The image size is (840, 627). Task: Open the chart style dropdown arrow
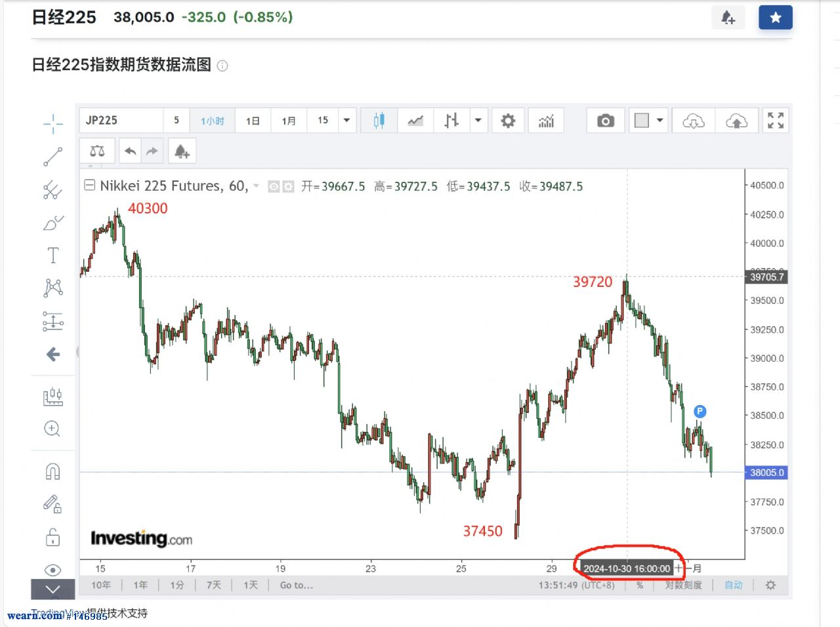pos(478,121)
